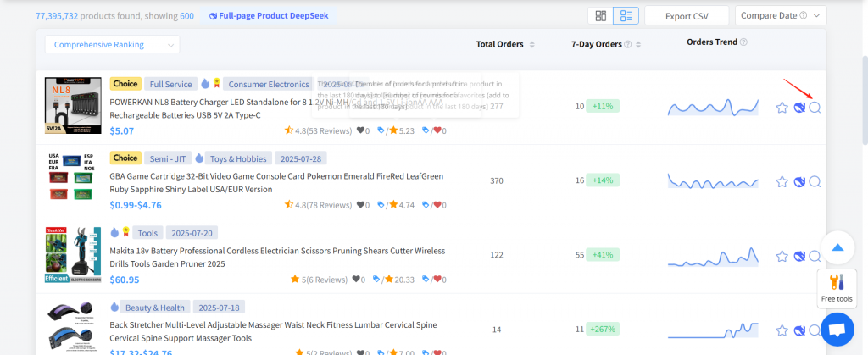The image size is (868, 355).
Task: Sort by Total Orders column arrows
Action: point(531,45)
